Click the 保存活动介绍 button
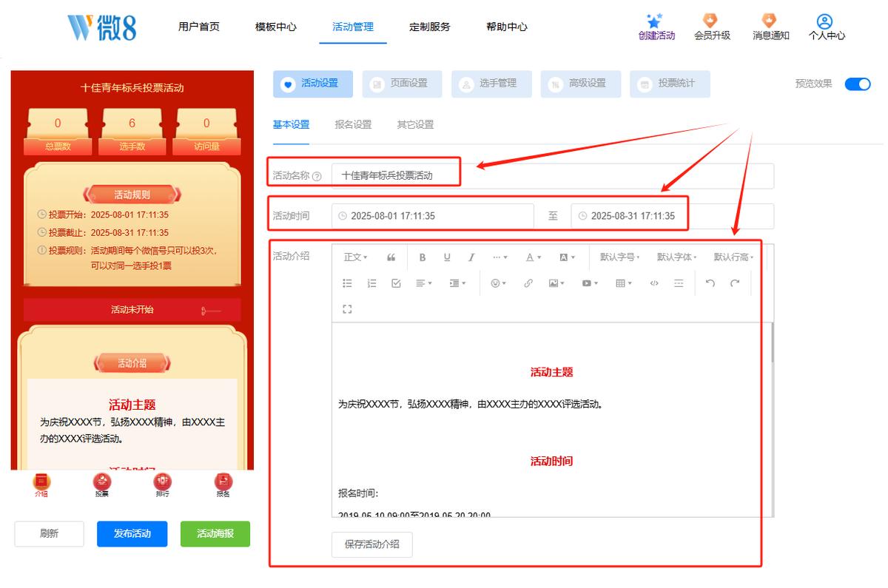The height and width of the screenshot is (588, 888). click(x=372, y=544)
